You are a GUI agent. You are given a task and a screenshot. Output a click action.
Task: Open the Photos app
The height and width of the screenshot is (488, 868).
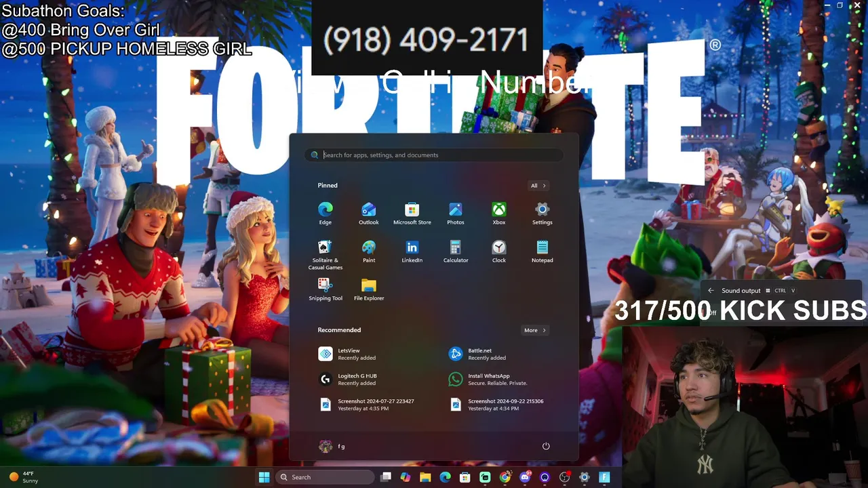coord(456,213)
